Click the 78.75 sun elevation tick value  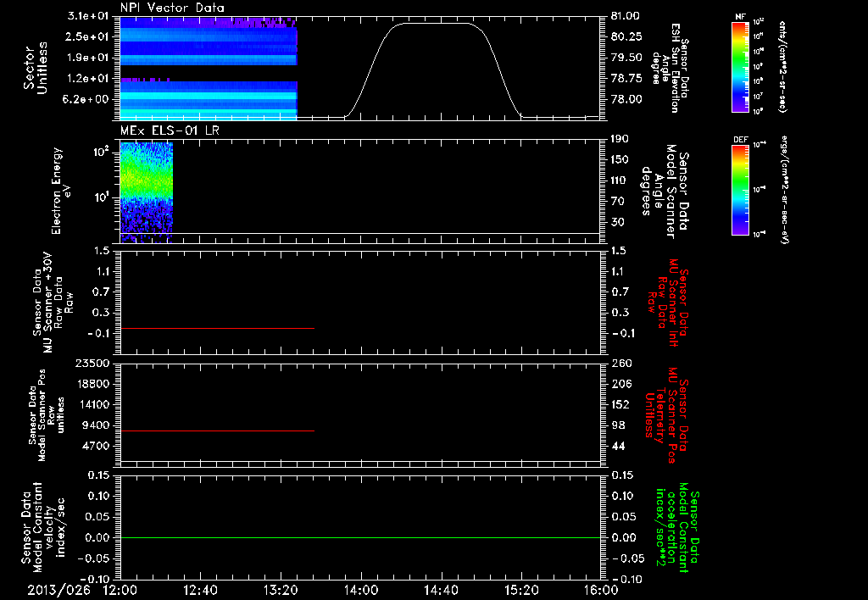point(626,79)
